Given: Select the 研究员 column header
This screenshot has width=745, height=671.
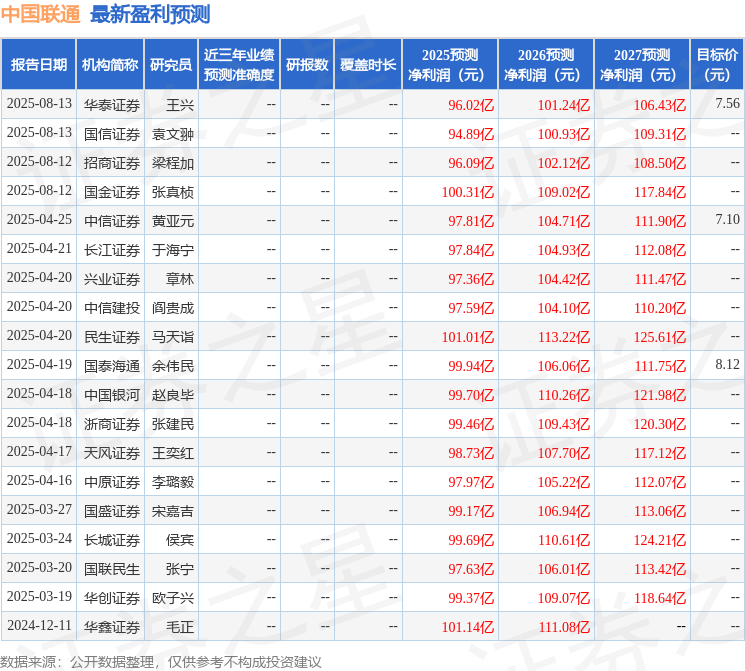Looking at the screenshot, I should point(171,65).
